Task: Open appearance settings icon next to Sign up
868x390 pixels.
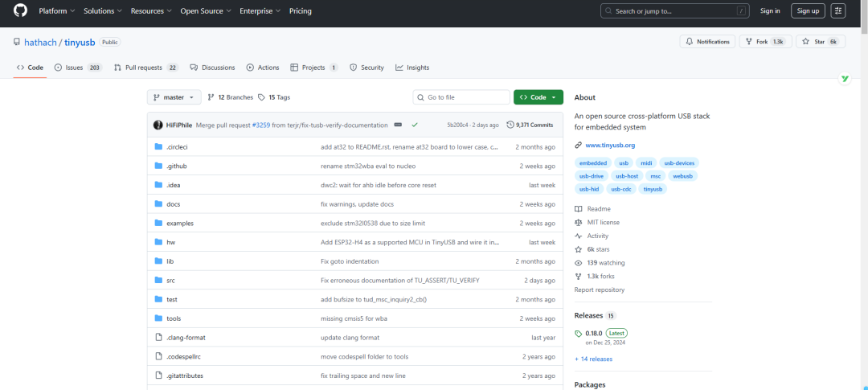Action: coord(838,10)
